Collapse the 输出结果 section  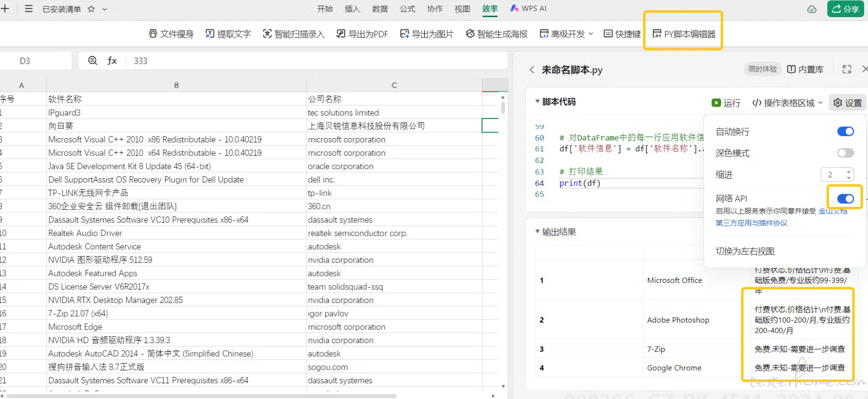537,232
